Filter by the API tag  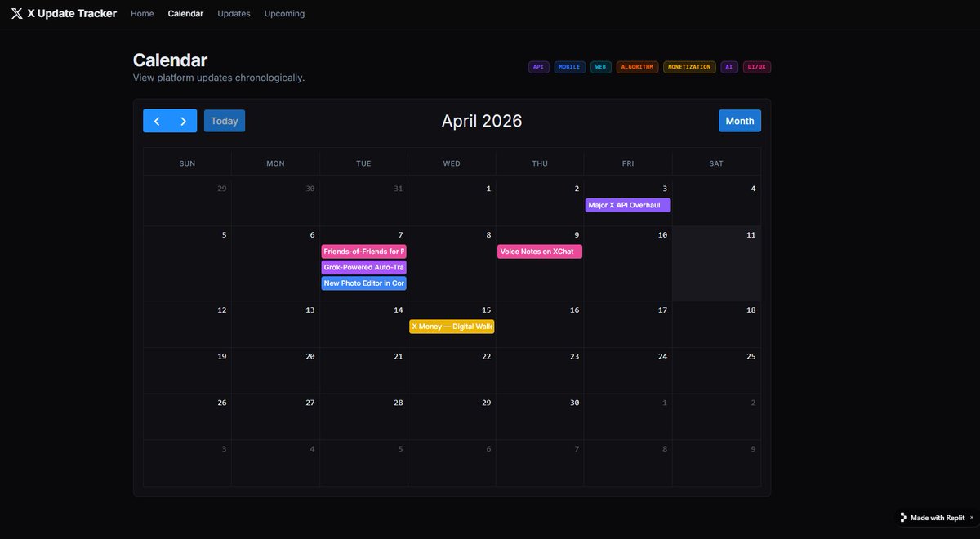click(x=538, y=67)
